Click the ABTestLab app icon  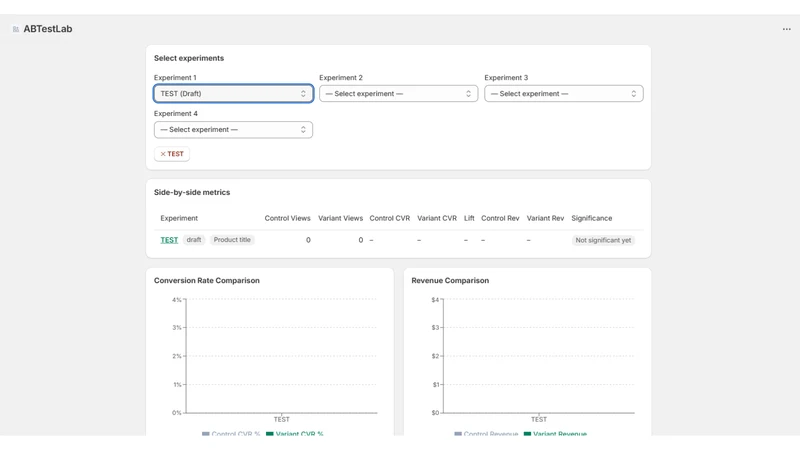click(16, 29)
